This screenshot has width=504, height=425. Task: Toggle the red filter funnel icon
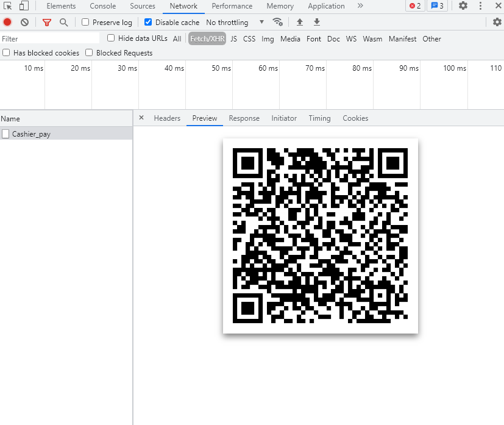(47, 22)
